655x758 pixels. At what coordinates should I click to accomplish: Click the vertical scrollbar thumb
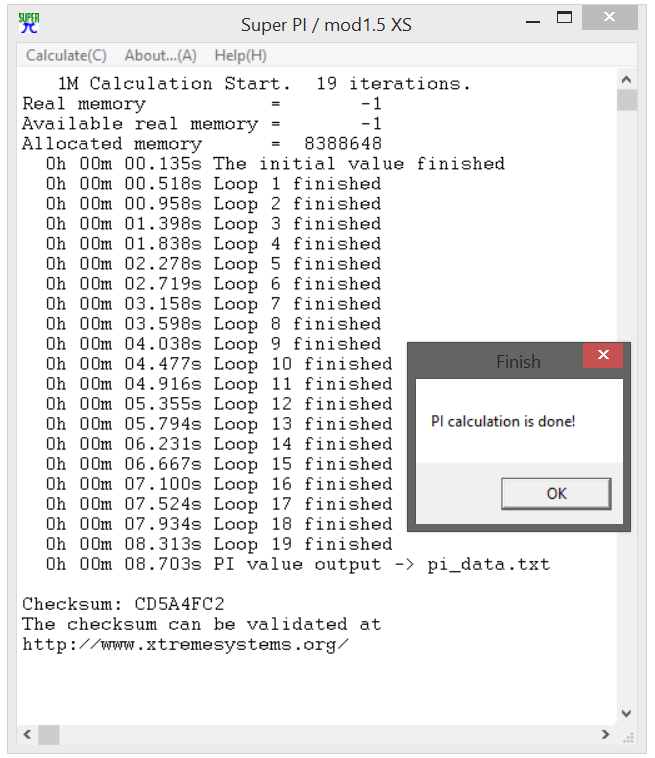click(x=626, y=101)
